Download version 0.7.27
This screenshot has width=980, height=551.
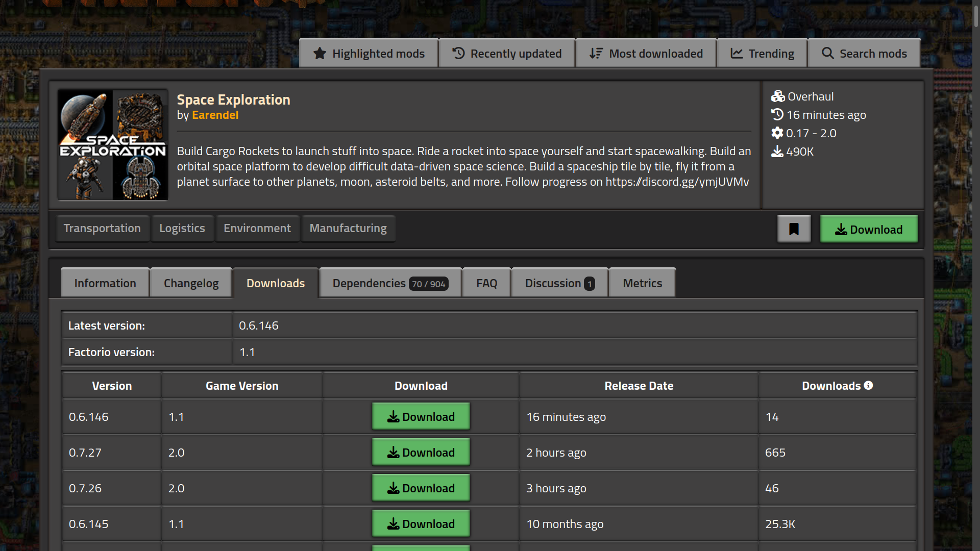point(421,452)
